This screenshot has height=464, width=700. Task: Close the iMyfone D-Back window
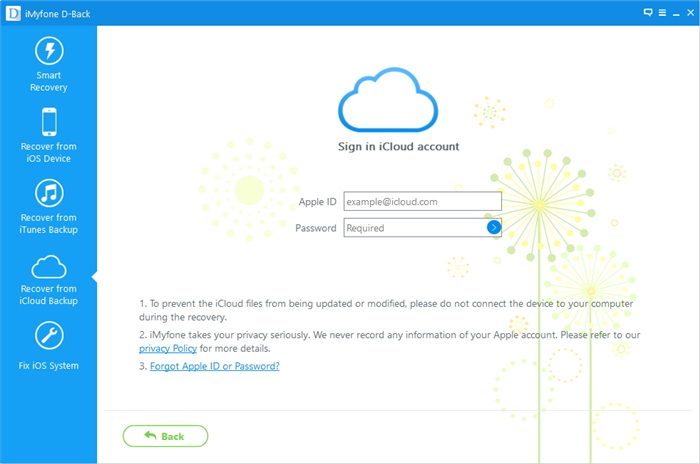689,12
